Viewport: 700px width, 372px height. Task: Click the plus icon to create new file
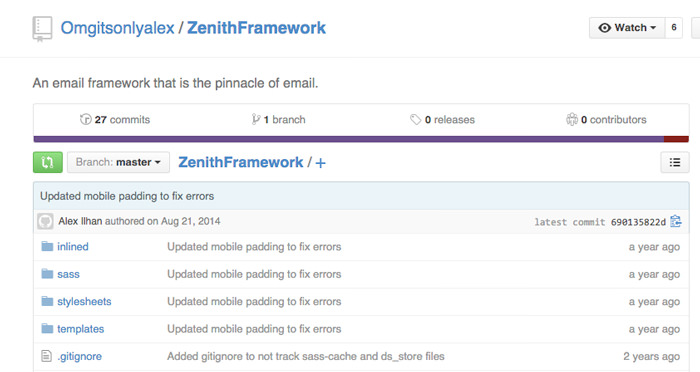(320, 163)
